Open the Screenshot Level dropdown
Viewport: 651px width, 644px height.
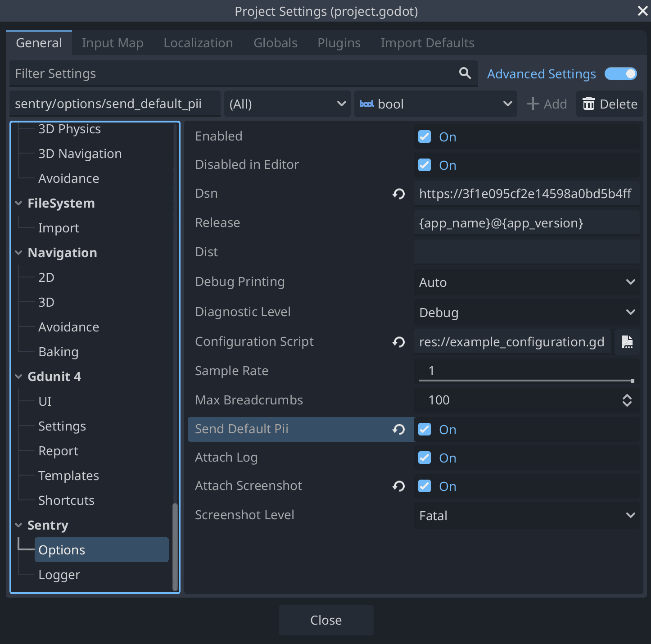[526, 516]
